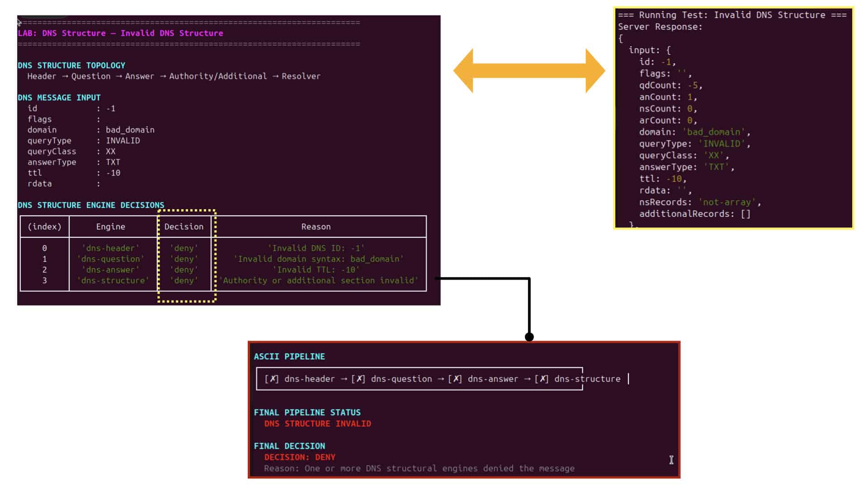
Task: Click the deny decision for dns-structure row
Action: (x=184, y=281)
